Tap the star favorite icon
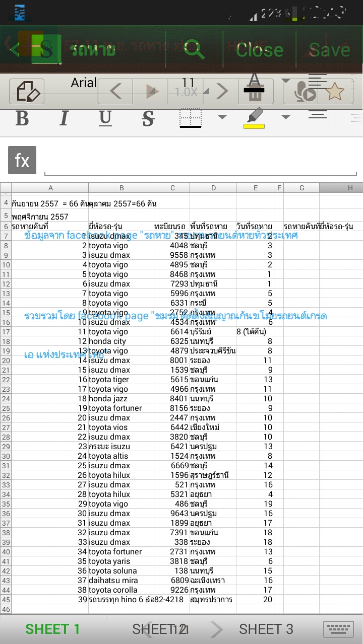The height and width of the screenshot is (644, 363). (335, 92)
